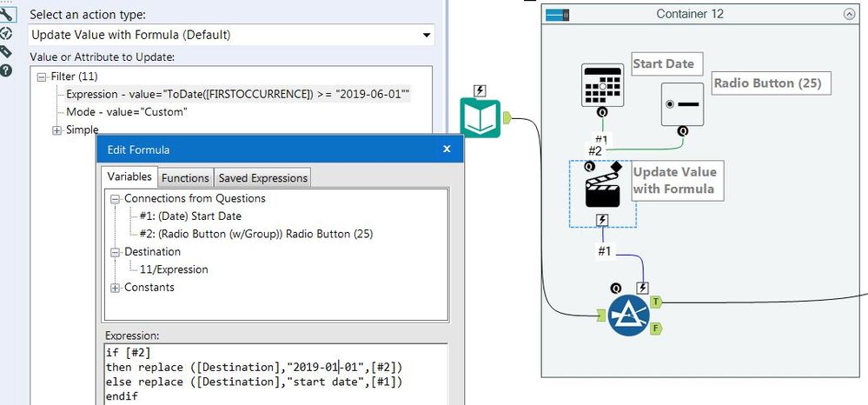Open the help question mark icon in the sidebar
Image resolution: width=868 pixels, height=405 pixels.
[x=6, y=70]
